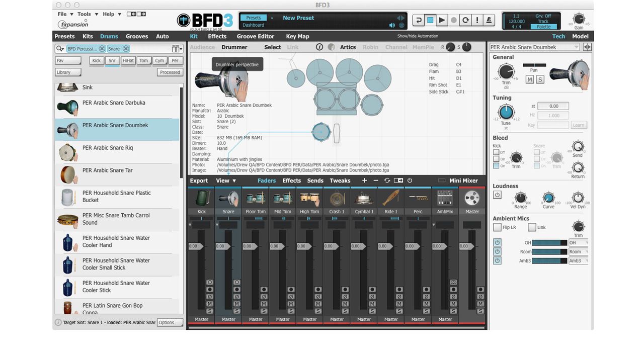Open the Fav filter dropdown

[x=68, y=61]
